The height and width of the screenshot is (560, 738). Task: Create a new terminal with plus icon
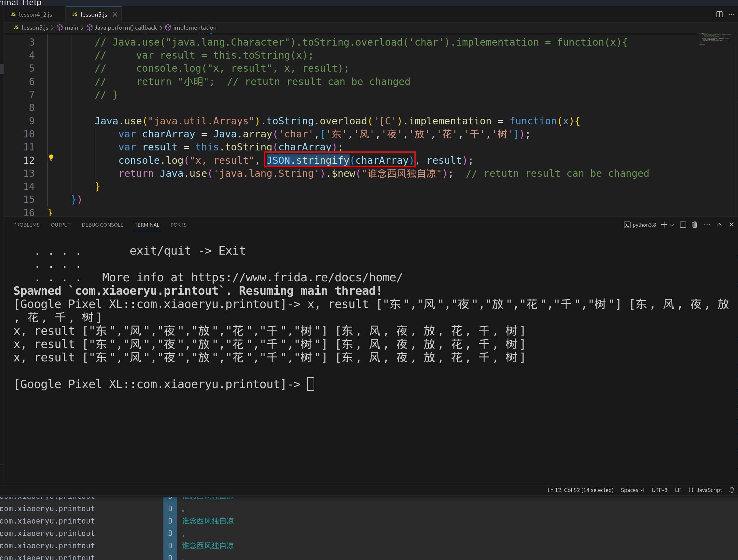(x=664, y=225)
